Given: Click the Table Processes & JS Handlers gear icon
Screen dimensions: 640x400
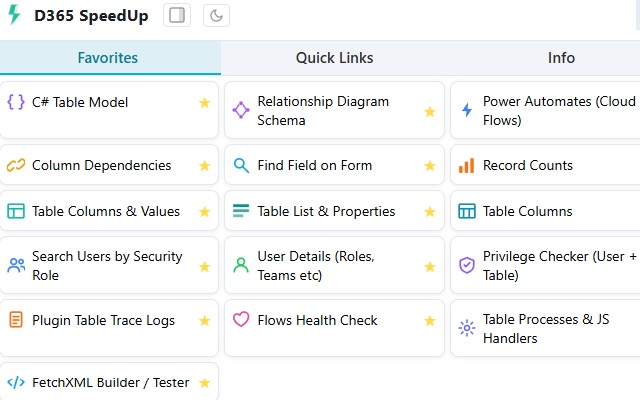Looking at the screenshot, I should coord(467,328).
